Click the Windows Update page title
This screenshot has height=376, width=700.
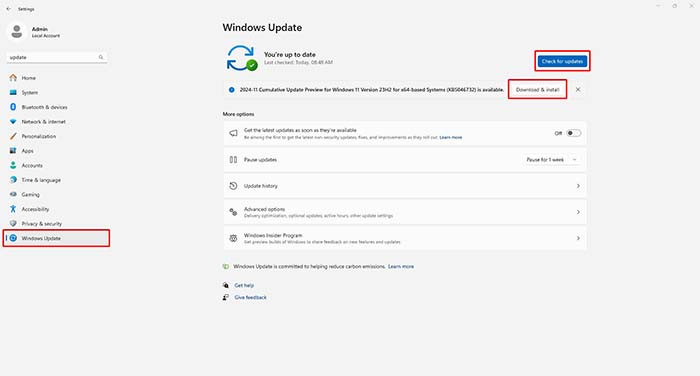point(262,28)
